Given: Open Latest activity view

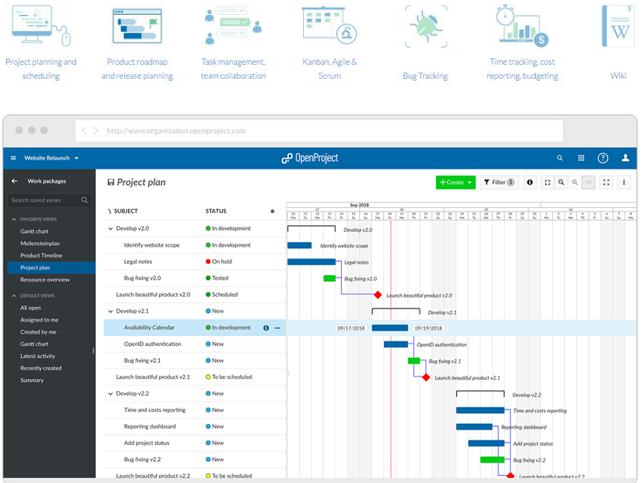Looking at the screenshot, I should click(x=38, y=356).
